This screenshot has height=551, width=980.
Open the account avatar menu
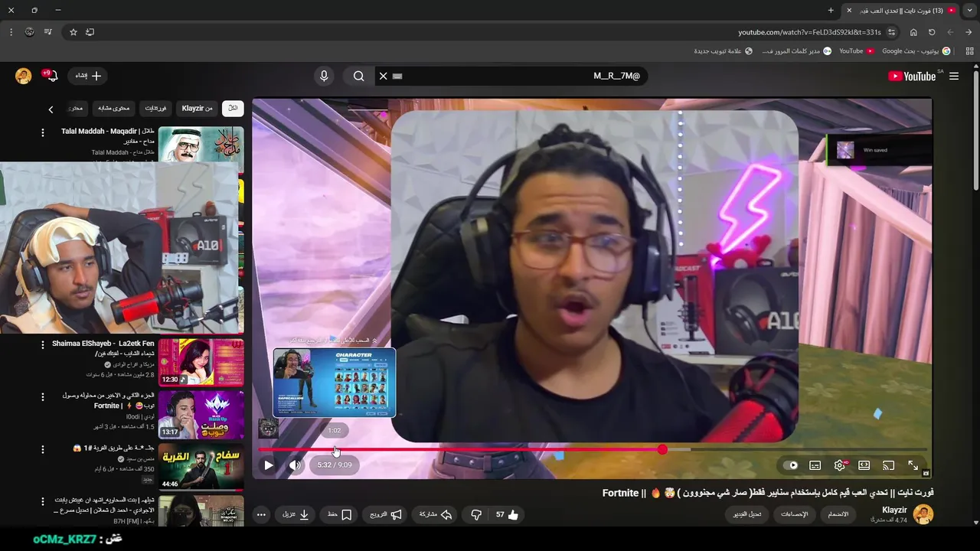(24, 76)
